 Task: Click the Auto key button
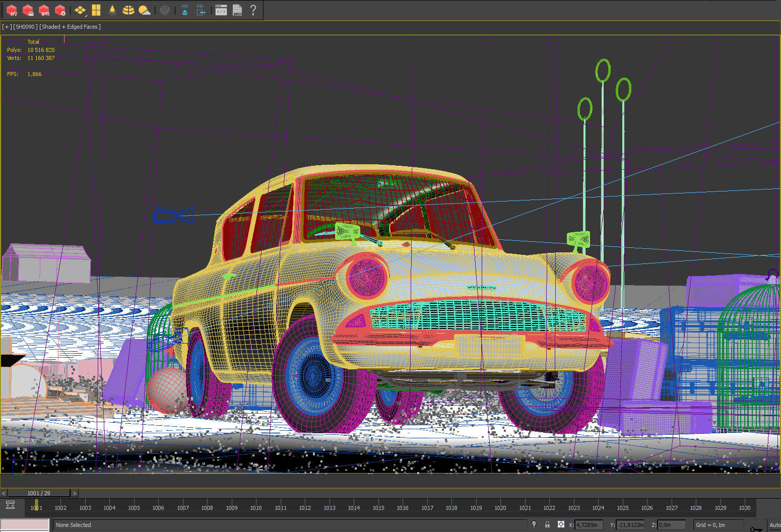pyautogui.click(x=774, y=525)
